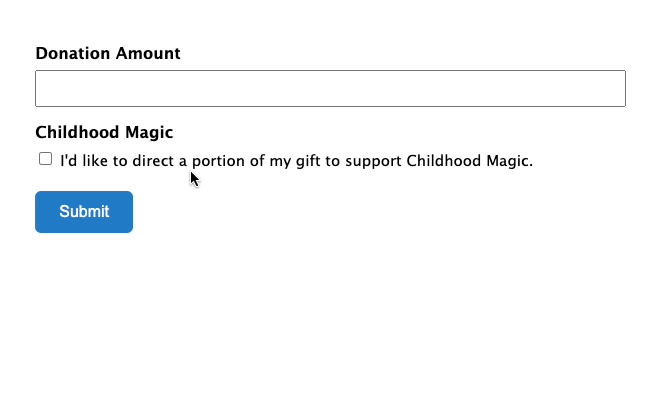Click the word "Amount" in the field label
The height and width of the screenshot is (400, 660).
coord(148,53)
